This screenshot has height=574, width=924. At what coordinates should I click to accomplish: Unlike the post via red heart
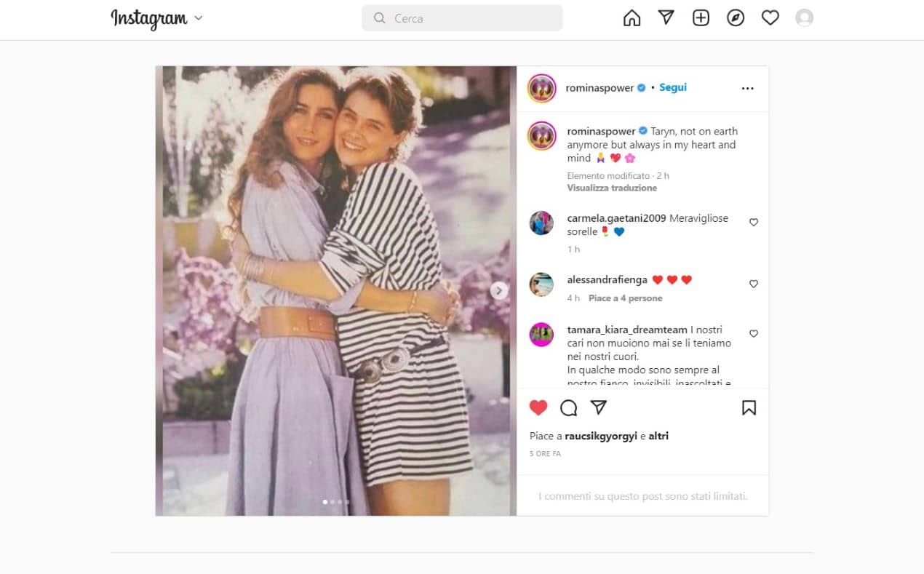[538, 408]
